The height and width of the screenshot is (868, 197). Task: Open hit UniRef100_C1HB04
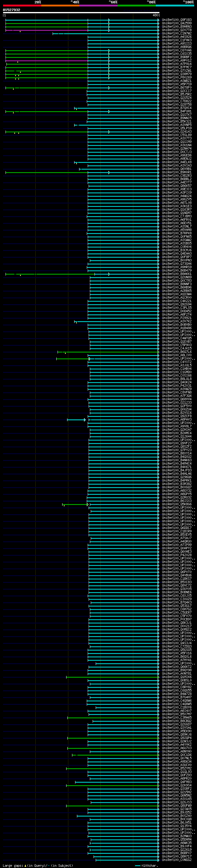click(x=177, y=369)
